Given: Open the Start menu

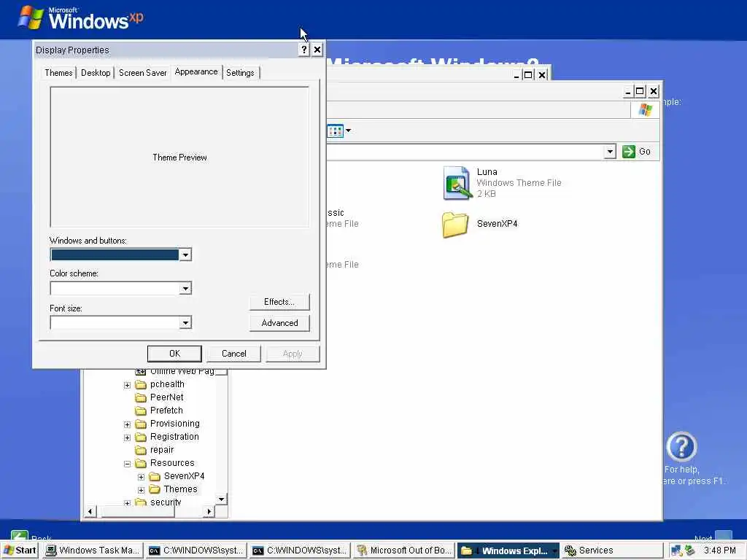Looking at the screenshot, I should click(20, 551).
